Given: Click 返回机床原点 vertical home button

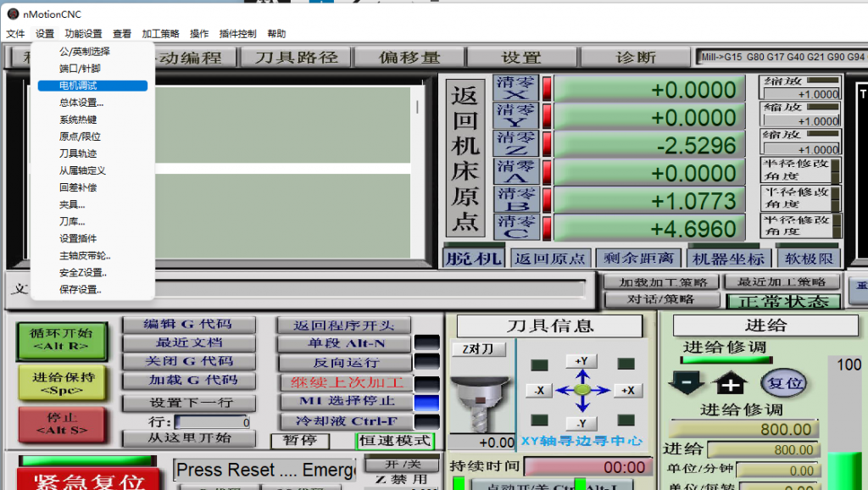Looking at the screenshot, I should pos(465,159).
